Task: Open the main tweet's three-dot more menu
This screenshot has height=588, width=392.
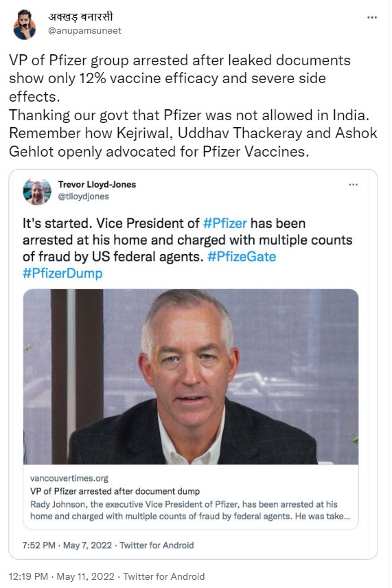Action: [372, 18]
